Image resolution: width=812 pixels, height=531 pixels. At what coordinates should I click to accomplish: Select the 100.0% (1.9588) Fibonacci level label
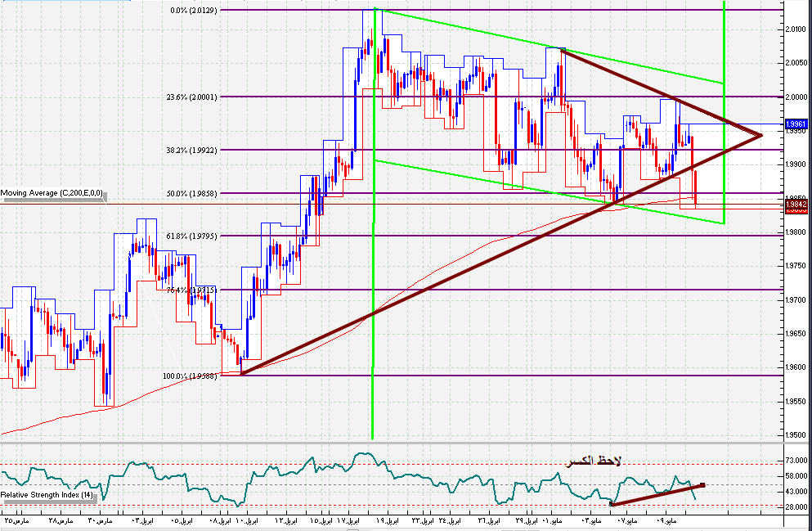click(190, 376)
